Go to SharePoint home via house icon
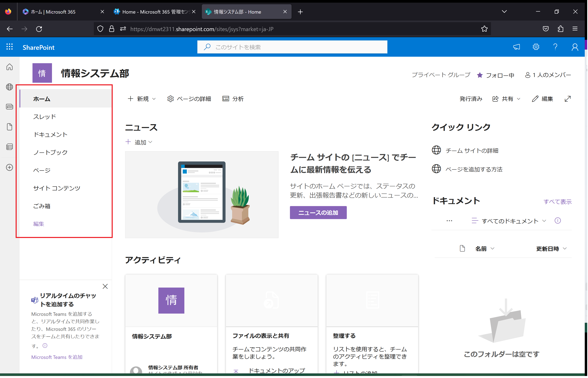The height and width of the screenshot is (378, 588). 10,67
